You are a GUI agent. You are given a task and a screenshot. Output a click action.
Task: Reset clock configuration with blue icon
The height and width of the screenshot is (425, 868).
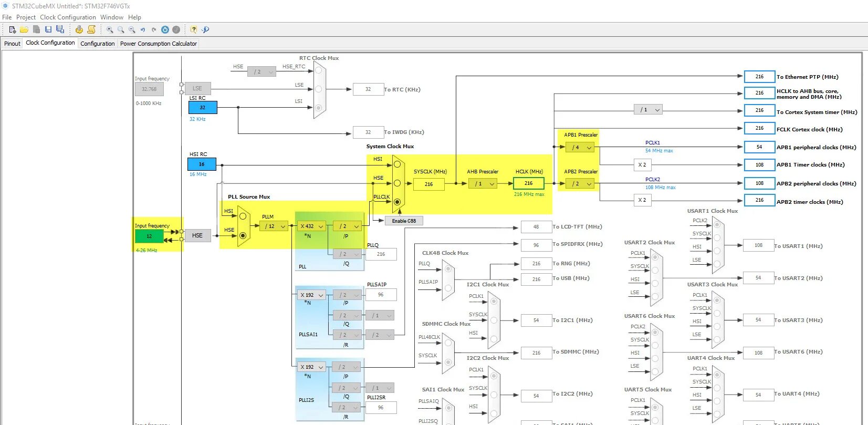tap(165, 29)
